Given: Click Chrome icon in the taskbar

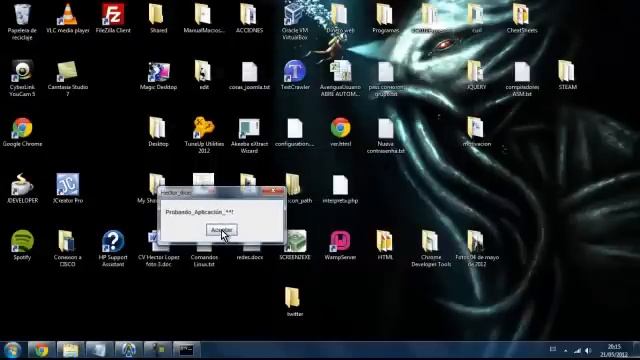Looking at the screenshot, I should point(41,350).
